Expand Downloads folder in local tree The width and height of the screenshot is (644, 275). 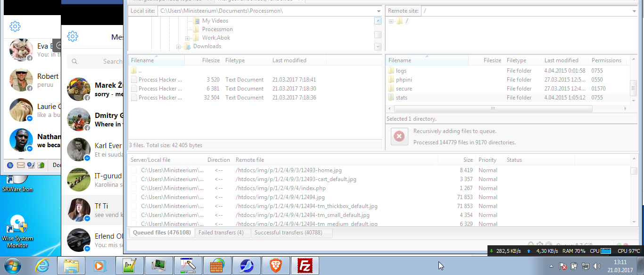[x=179, y=47]
